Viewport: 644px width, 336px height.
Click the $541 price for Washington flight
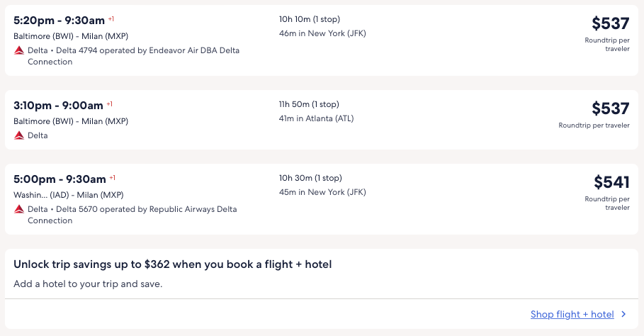click(x=611, y=182)
